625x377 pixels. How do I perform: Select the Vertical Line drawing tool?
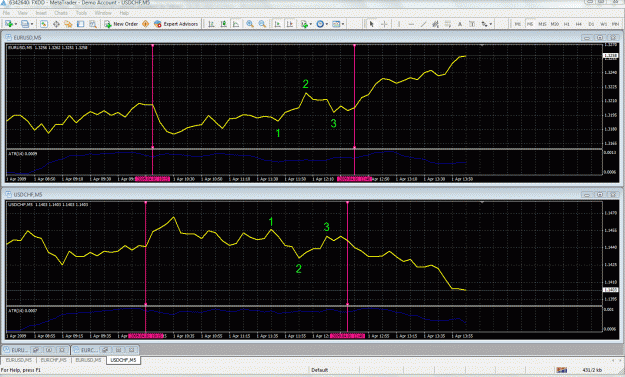click(x=399, y=24)
